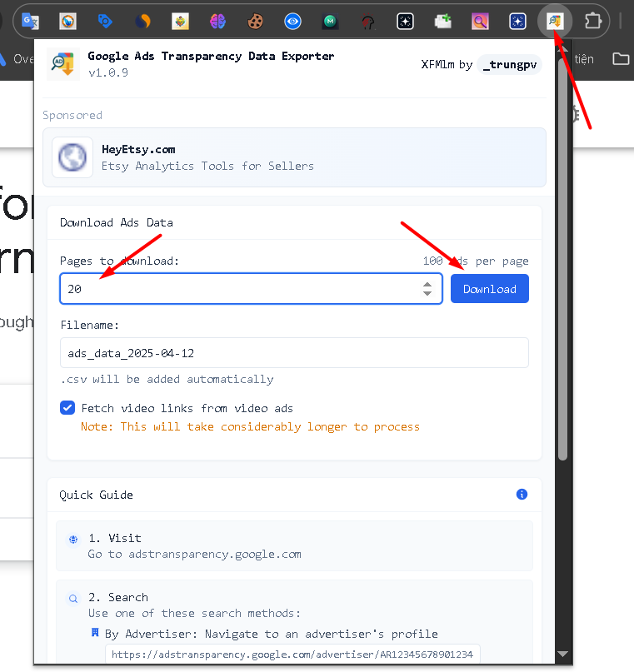Click the red head-profile extension icon
The height and width of the screenshot is (672, 634).
click(367, 21)
